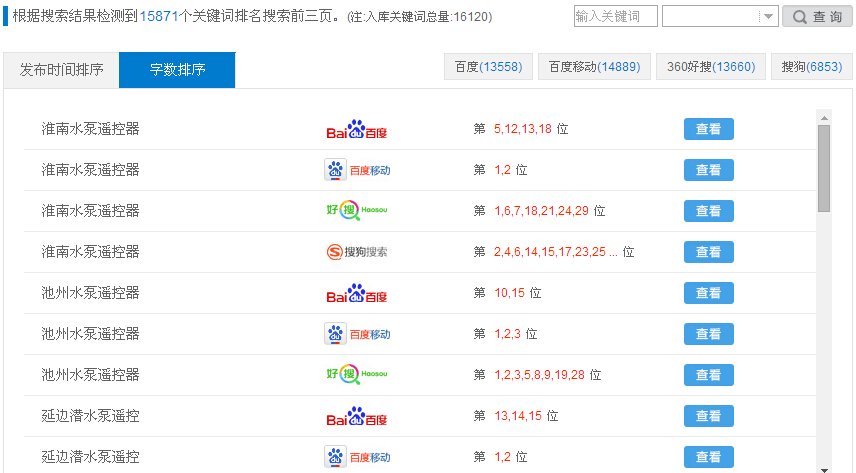Click the scrollbar up arrow
This screenshot has width=856, height=473.
tap(824, 117)
